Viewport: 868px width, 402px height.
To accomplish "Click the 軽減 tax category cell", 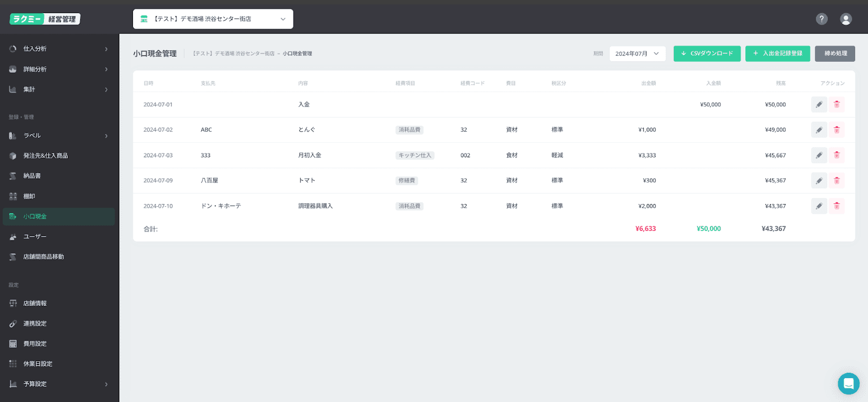I will [x=557, y=155].
